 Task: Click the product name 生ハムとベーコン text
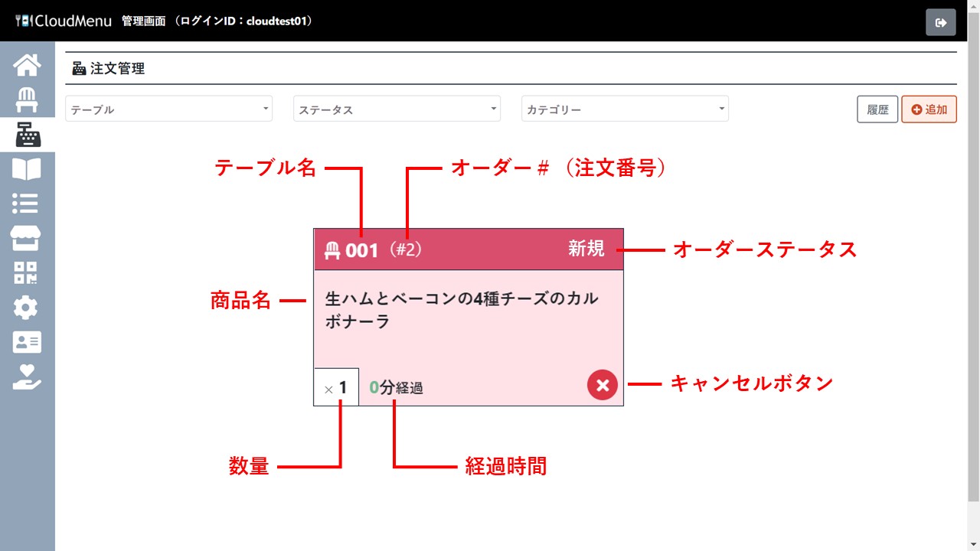tap(461, 310)
